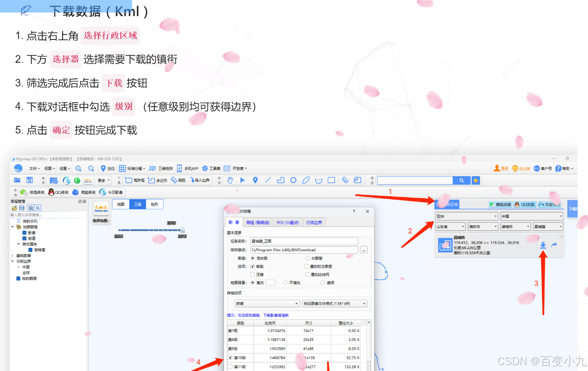This screenshot has width=588, height=371.
Task: Open the 设置 menu
Action: pos(64,168)
